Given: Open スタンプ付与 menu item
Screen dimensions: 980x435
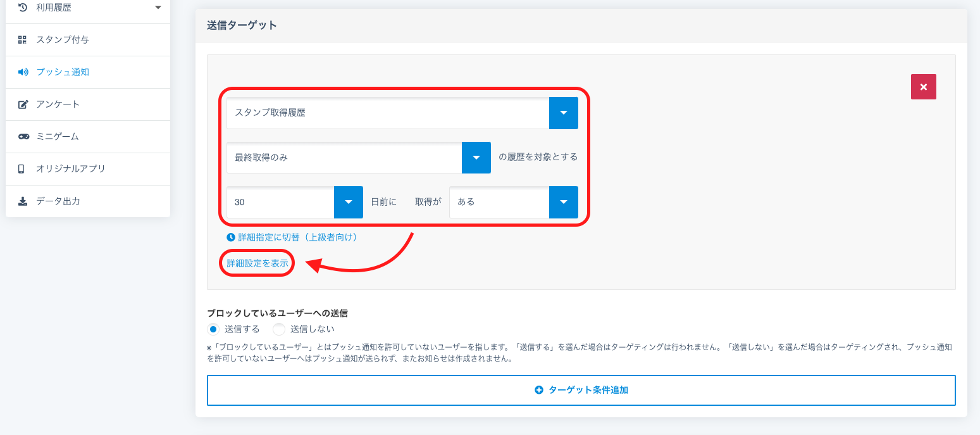Looking at the screenshot, I should [63, 40].
